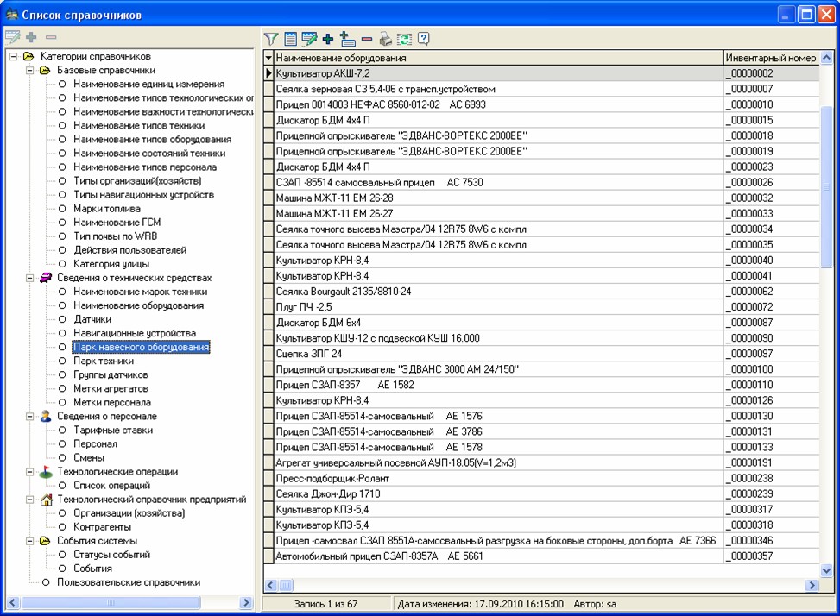Click the add child record icon
840x616 pixels.
click(348, 39)
